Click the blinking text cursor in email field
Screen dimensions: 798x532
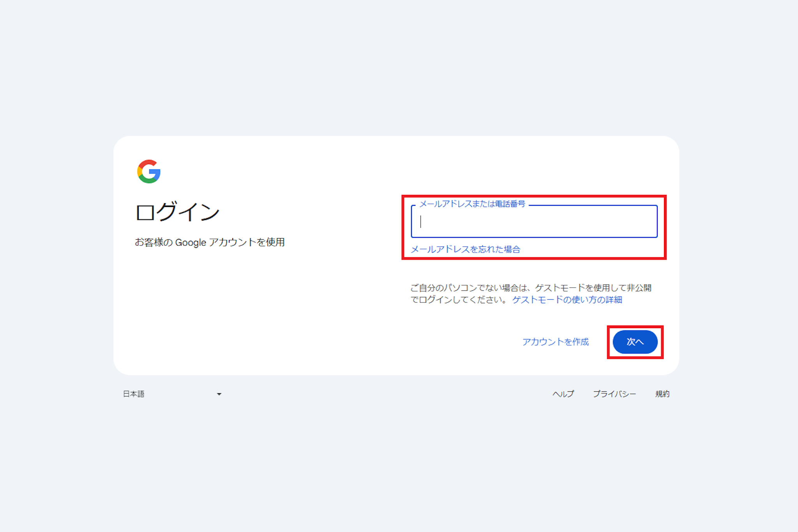421,222
